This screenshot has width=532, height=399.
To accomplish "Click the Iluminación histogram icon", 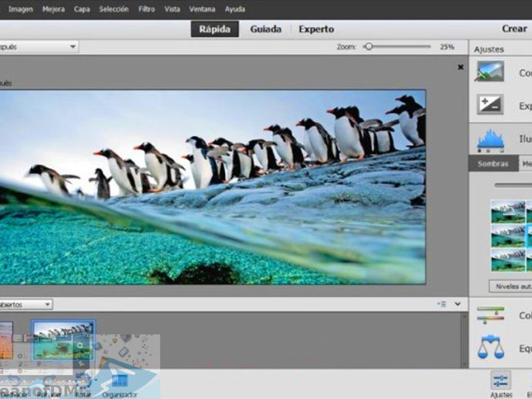I will pyautogui.click(x=490, y=140).
